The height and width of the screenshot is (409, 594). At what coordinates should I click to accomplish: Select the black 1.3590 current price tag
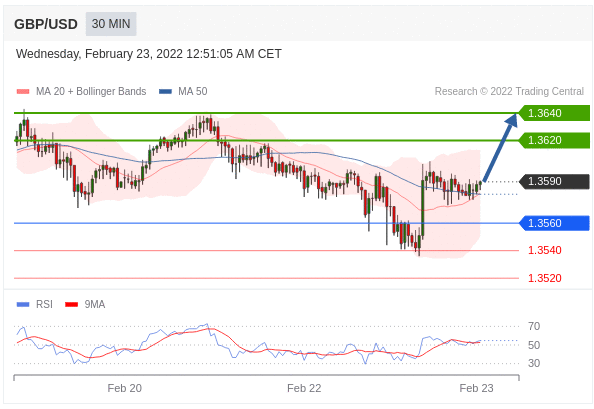(x=554, y=181)
